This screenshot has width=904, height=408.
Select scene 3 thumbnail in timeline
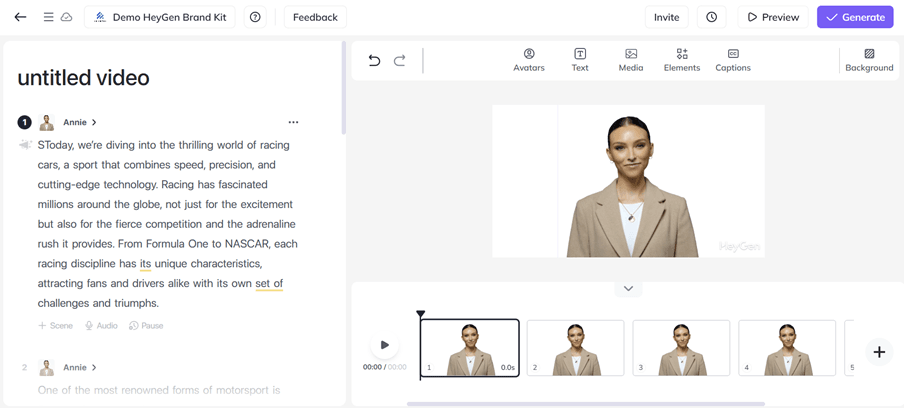681,347
